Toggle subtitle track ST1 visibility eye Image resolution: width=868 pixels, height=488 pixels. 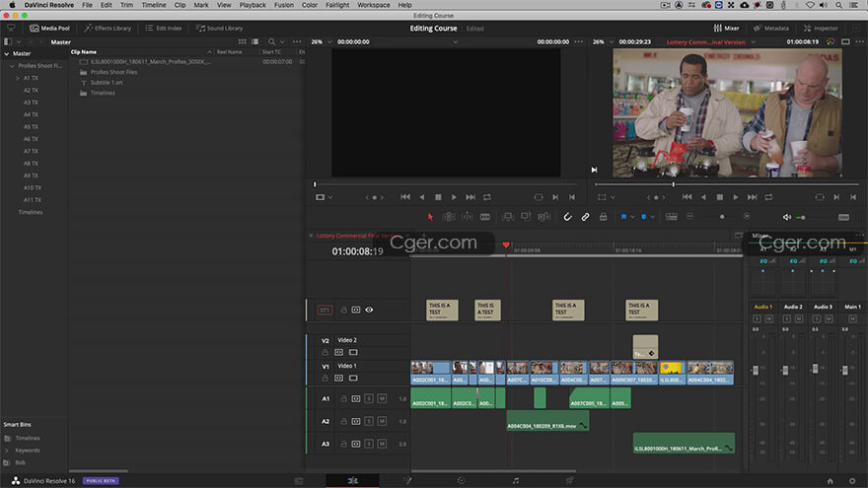tap(369, 310)
